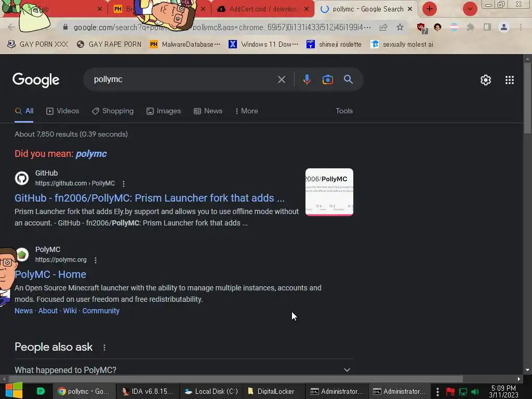Add a new browser tab
This screenshot has height=399, width=532.
429,9
